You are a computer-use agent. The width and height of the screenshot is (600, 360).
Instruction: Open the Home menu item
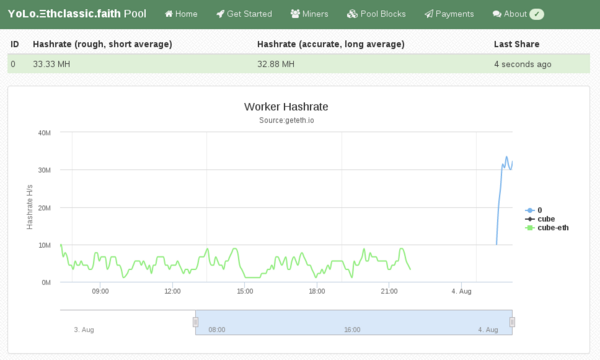(x=181, y=14)
